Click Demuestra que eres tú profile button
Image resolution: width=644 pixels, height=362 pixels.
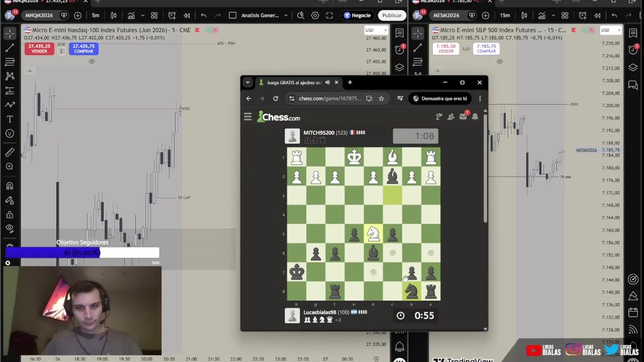[x=440, y=99]
